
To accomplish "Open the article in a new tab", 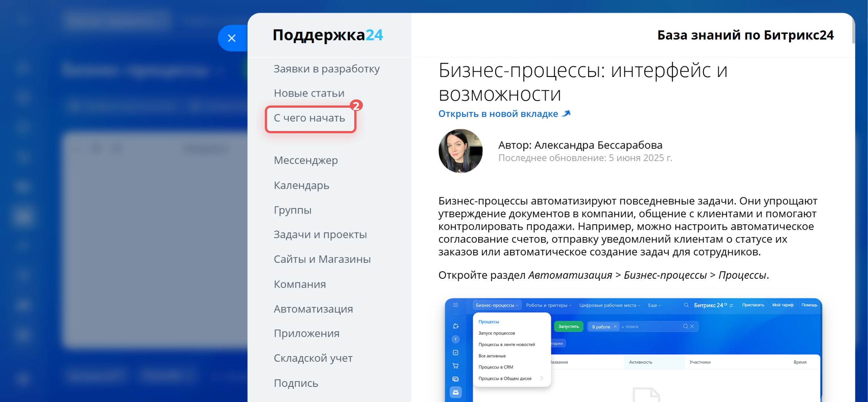I will click(x=499, y=113).
